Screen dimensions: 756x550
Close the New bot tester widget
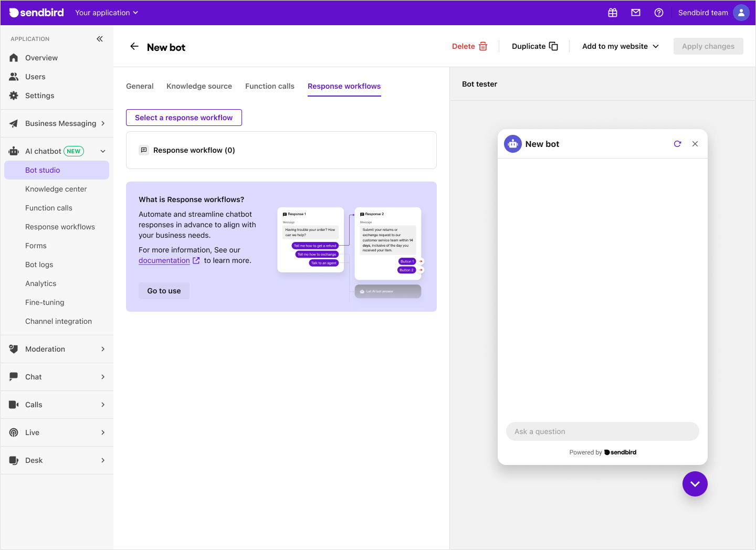[695, 144]
